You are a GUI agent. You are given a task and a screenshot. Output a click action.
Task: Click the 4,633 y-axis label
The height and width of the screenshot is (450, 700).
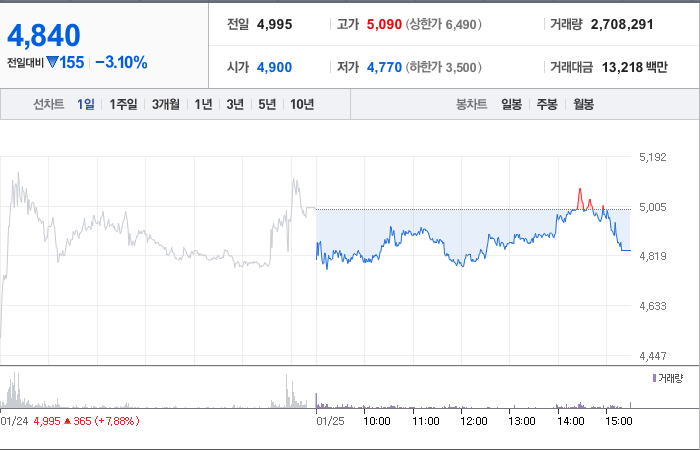653,306
